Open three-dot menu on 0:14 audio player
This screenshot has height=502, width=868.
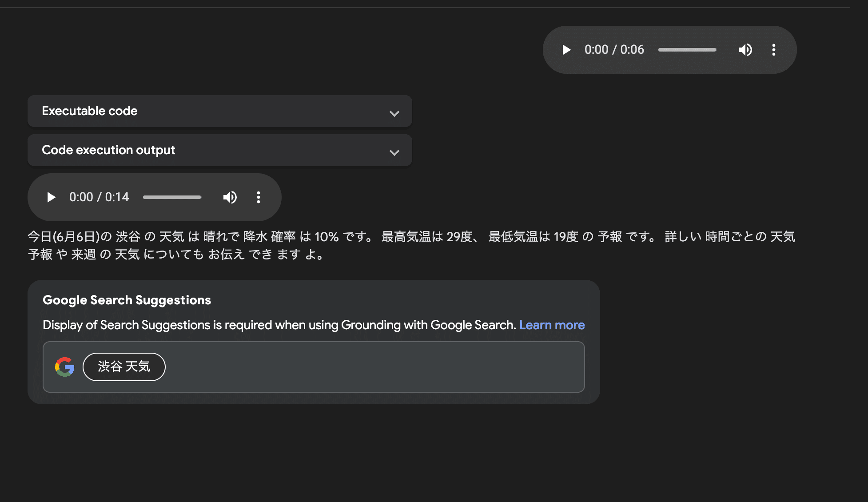click(258, 197)
